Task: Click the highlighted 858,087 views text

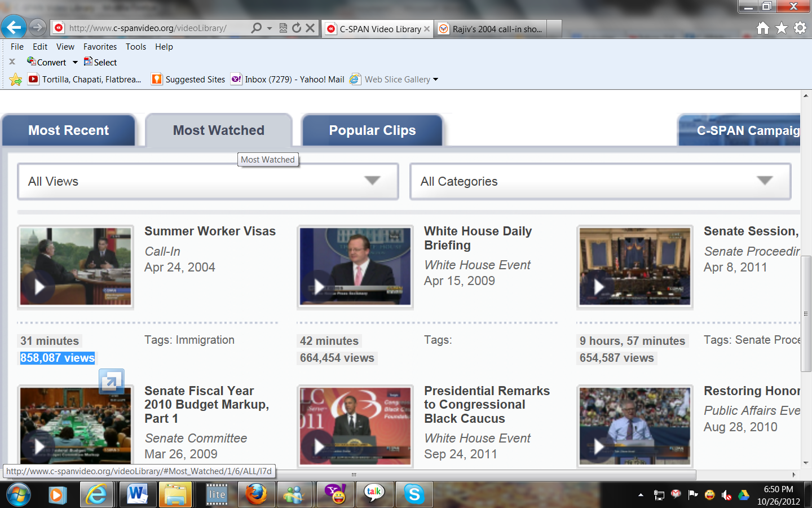Action: point(58,358)
